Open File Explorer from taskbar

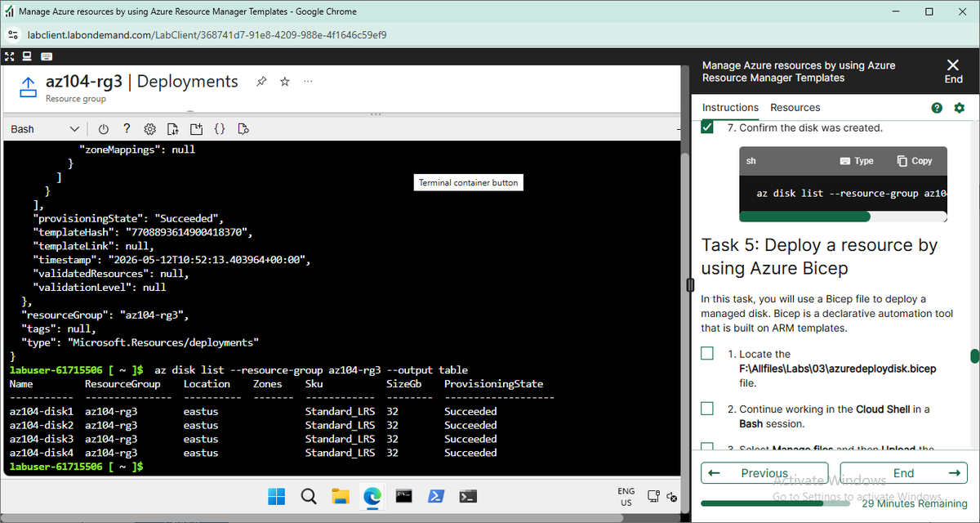[340, 496]
